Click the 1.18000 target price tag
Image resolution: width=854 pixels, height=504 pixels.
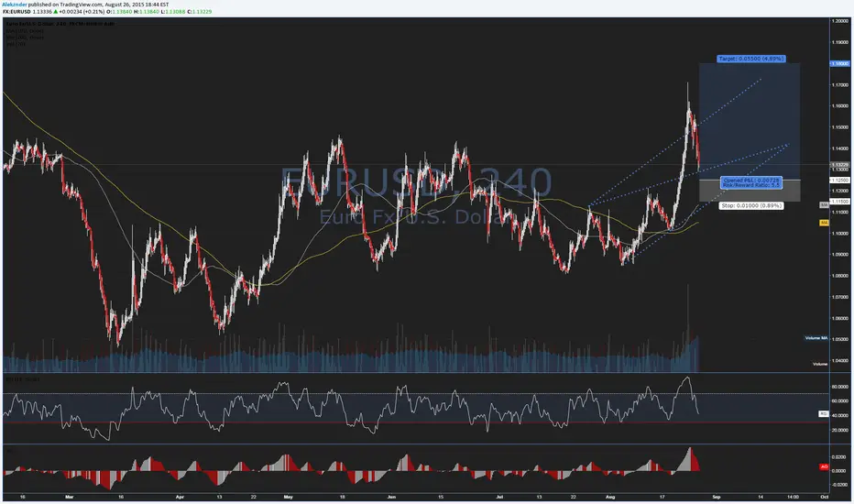(x=839, y=63)
